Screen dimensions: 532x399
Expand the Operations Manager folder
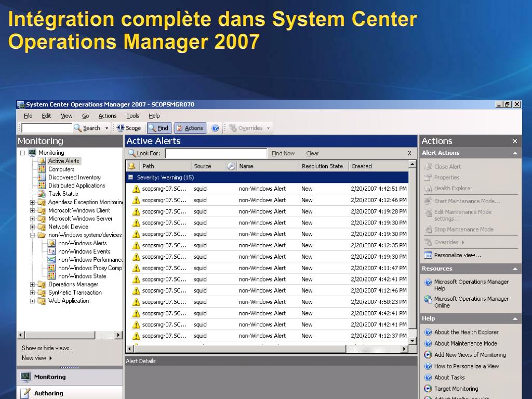click(32, 284)
